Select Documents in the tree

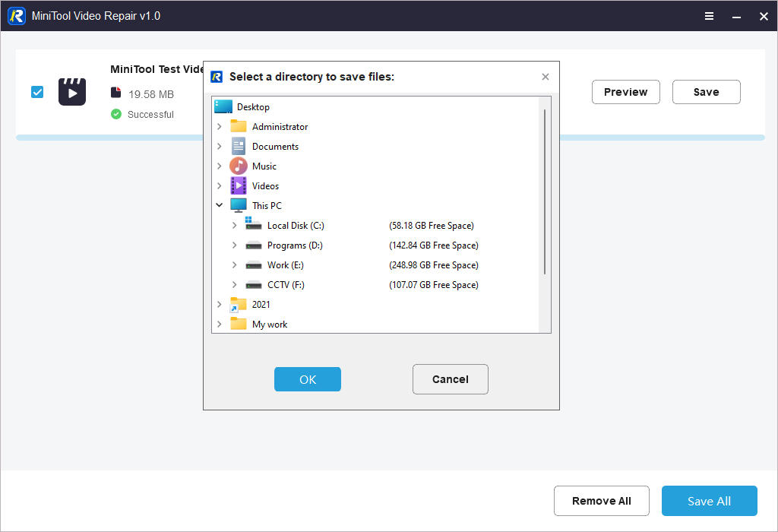(275, 147)
